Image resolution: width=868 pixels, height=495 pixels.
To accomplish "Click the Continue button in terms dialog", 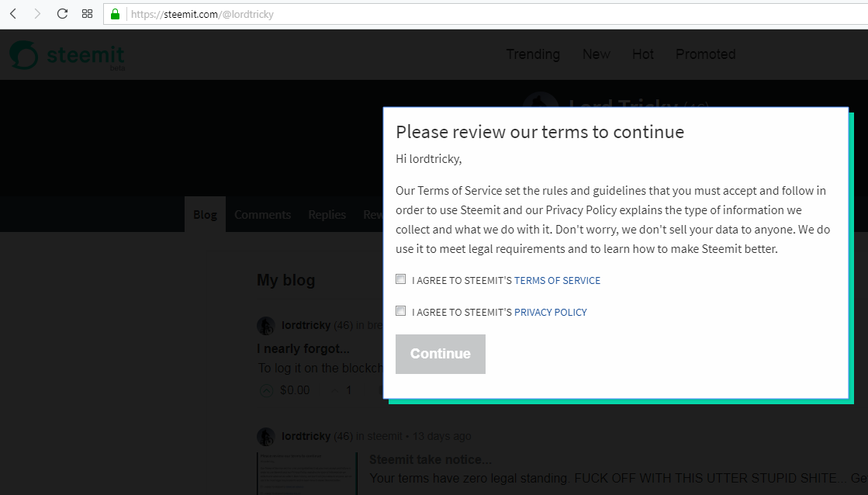I will pos(440,354).
